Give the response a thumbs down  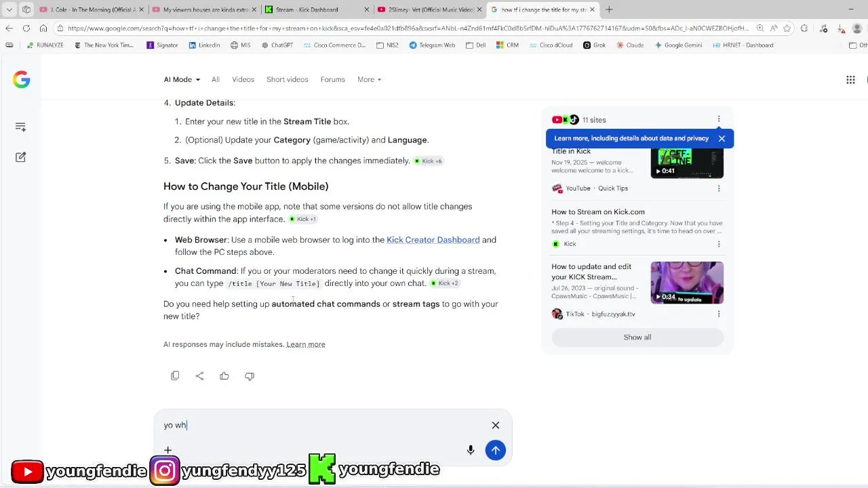click(250, 375)
